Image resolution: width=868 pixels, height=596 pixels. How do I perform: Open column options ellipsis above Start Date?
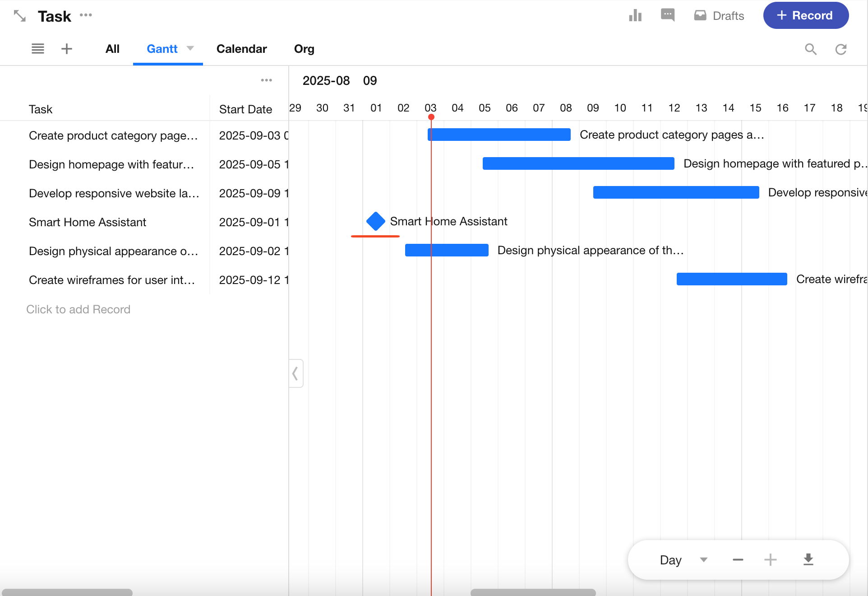coord(266,80)
